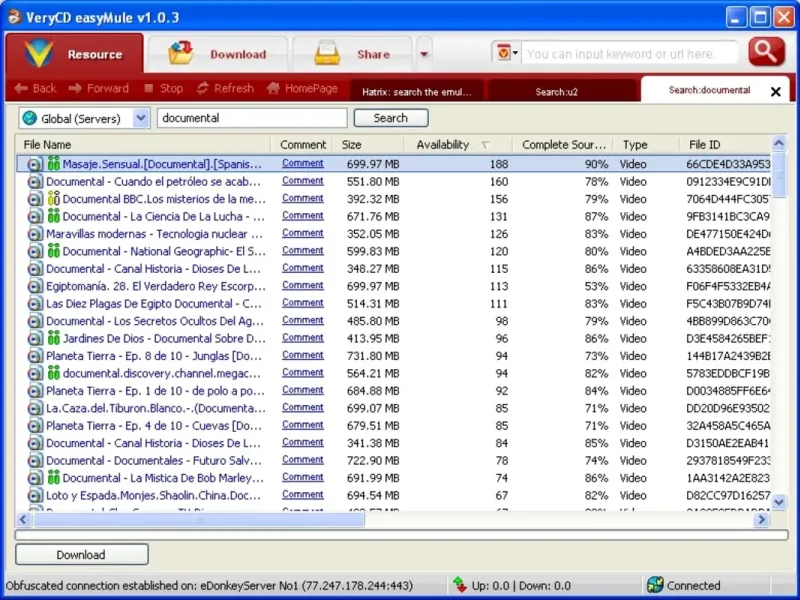The height and width of the screenshot is (600, 800).
Task: Click the horizontal scrollbar thumb
Action: (198, 519)
